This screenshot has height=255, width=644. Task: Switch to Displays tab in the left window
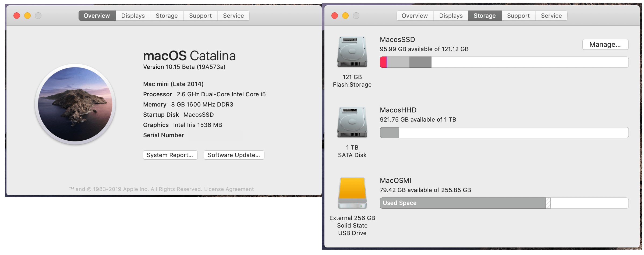tap(133, 16)
